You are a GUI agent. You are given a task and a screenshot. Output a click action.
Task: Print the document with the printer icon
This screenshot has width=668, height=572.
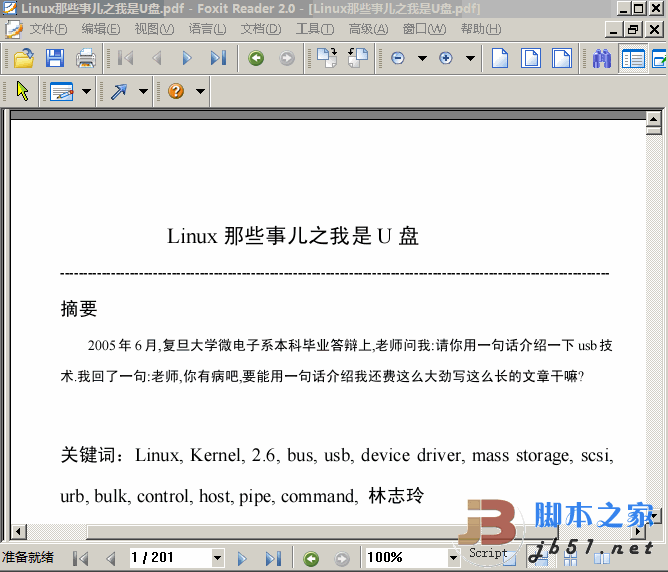coord(86,58)
